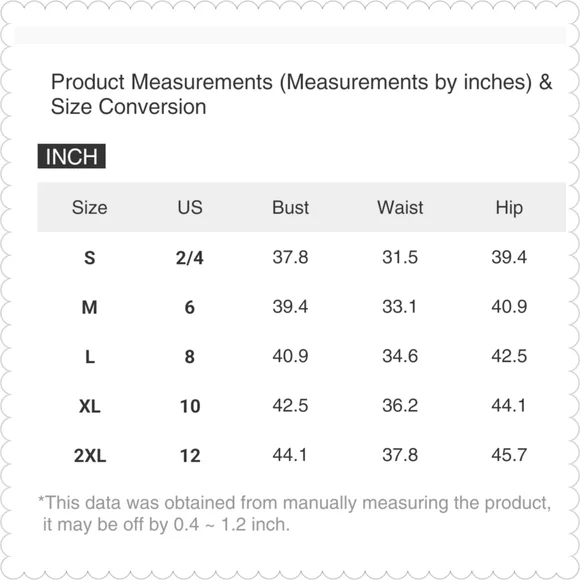Select the 2XL size row label
Screen dimensions: 580x580
[90, 456]
